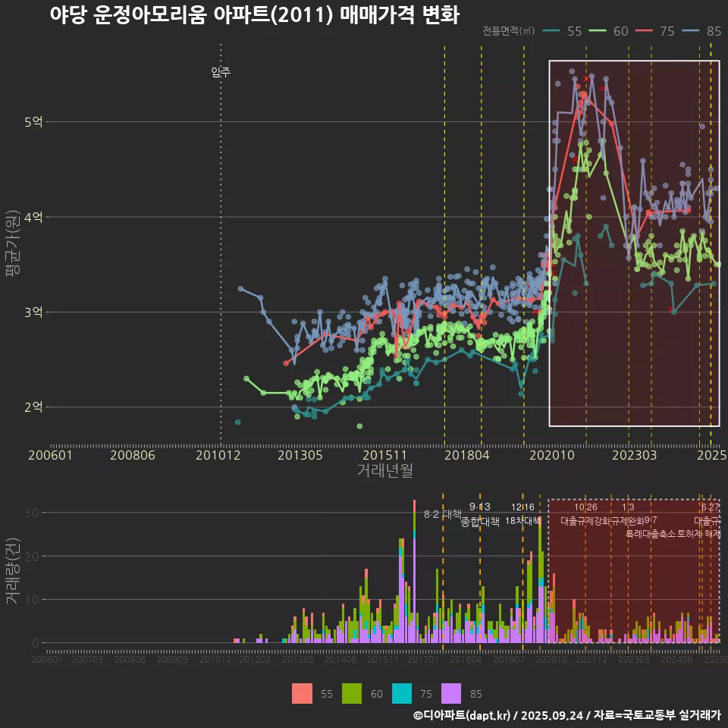This screenshot has width=728, height=728.
Task: Click the cyan 75 swatch in bottom legend
Action: (x=403, y=693)
